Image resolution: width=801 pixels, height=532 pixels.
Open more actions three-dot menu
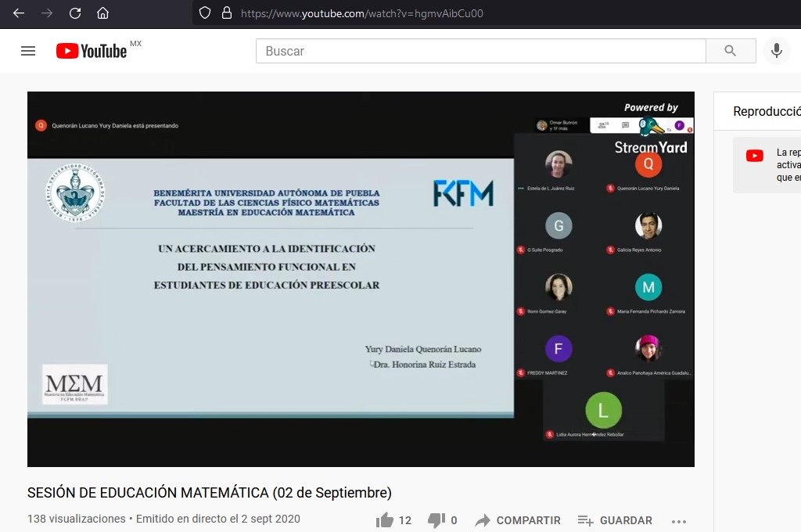(x=679, y=521)
